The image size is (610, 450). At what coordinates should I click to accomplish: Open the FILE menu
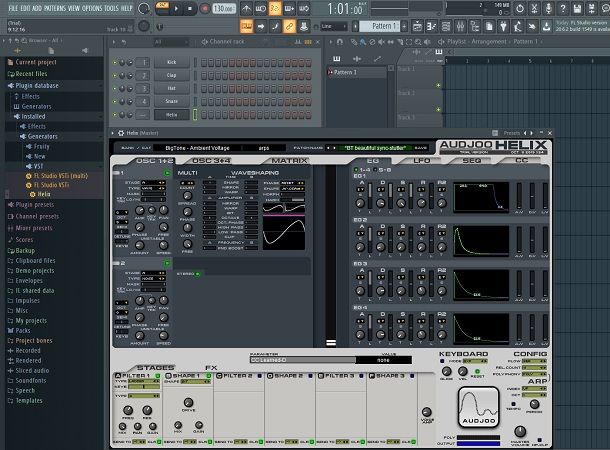(x=13, y=8)
